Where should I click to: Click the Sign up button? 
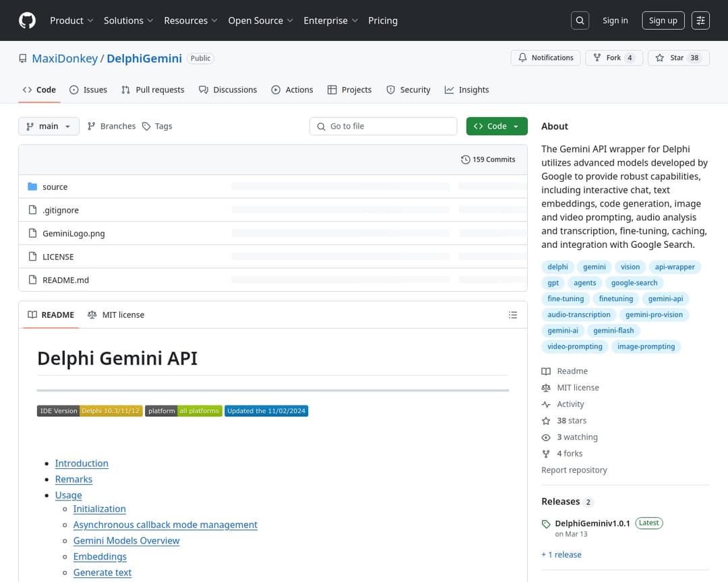(x=663, y=20)
